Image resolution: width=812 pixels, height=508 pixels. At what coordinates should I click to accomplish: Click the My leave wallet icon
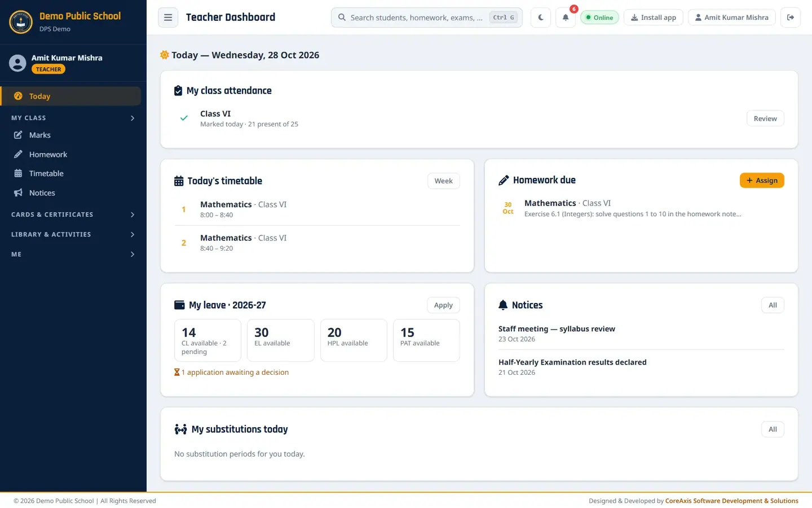[x=179, y=305]
